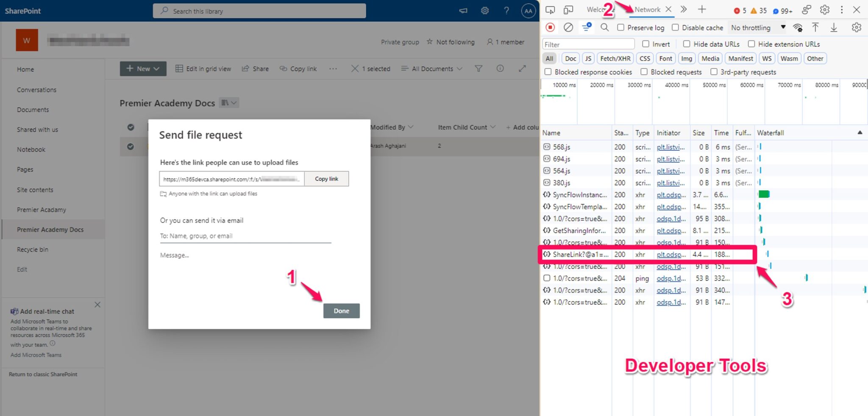Click the recipient name input field
Viewport: 868px width, 416px height.
245,236
